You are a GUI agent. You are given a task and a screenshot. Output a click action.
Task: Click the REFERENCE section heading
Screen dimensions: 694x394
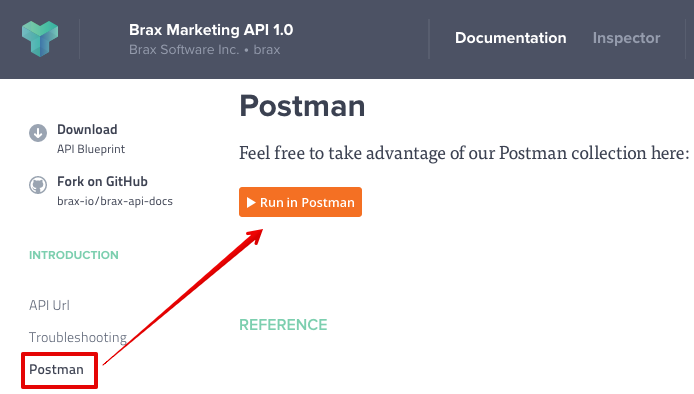(x=283, y=325)
